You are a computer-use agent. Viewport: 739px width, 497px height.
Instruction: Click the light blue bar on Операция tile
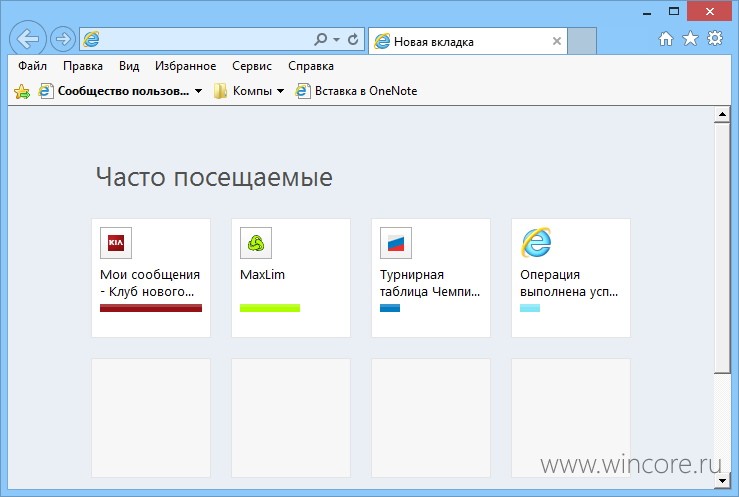point(530,308)
